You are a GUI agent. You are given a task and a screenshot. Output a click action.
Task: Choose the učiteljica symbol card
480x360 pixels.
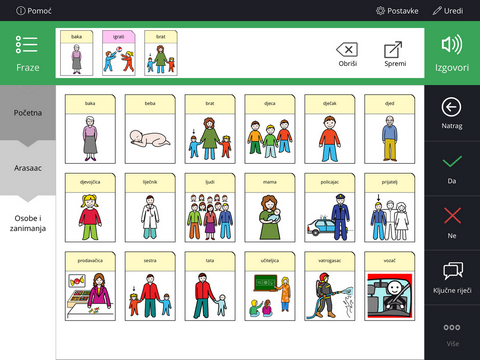[x=270, y=286]
